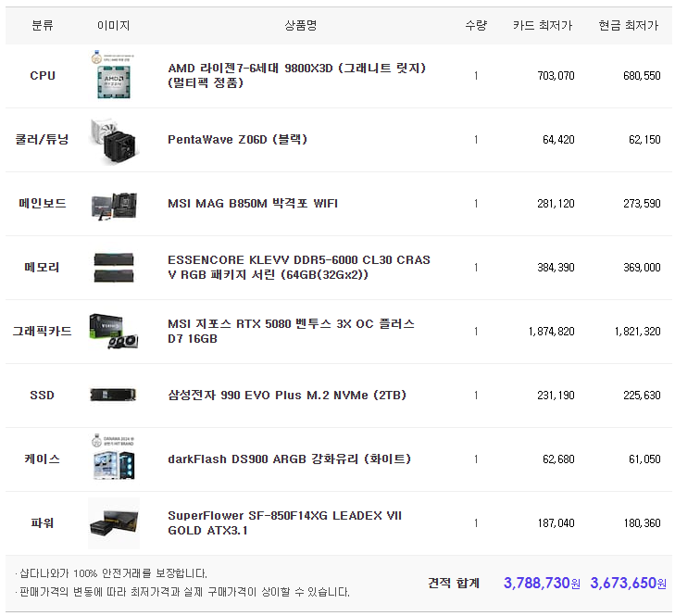This screenshot has height=616, width=675.
Task: Click MSI MAG B850M 박격포 WIFI name
Action: [x=253, y=203]
